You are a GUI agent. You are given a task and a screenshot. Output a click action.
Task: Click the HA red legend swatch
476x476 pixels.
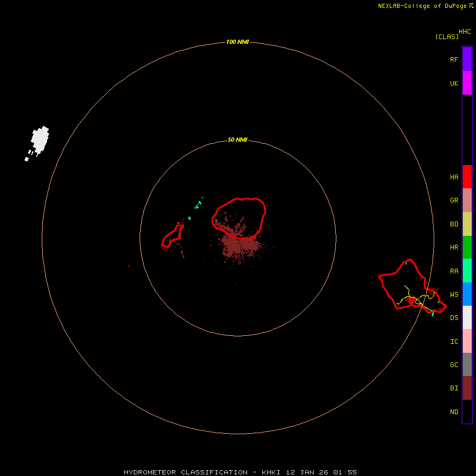pyautogui.click(x=467, y=177)
